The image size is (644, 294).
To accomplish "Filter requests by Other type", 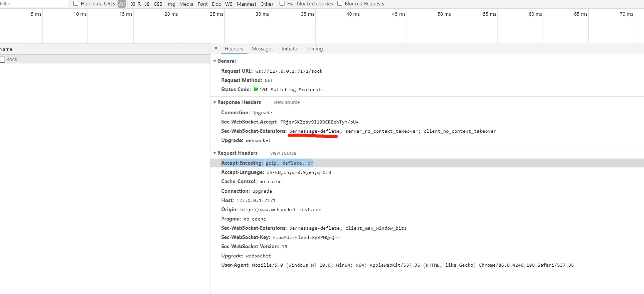I will [x=267, y=4].
